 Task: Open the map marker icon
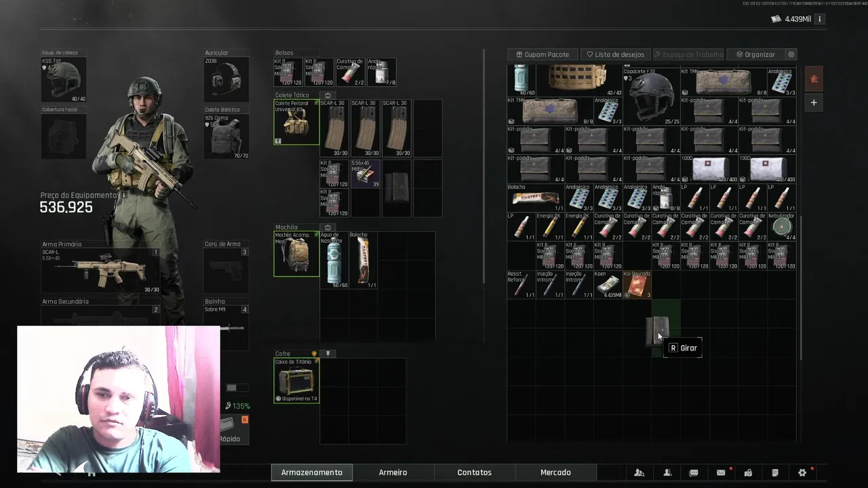point(748,472)
